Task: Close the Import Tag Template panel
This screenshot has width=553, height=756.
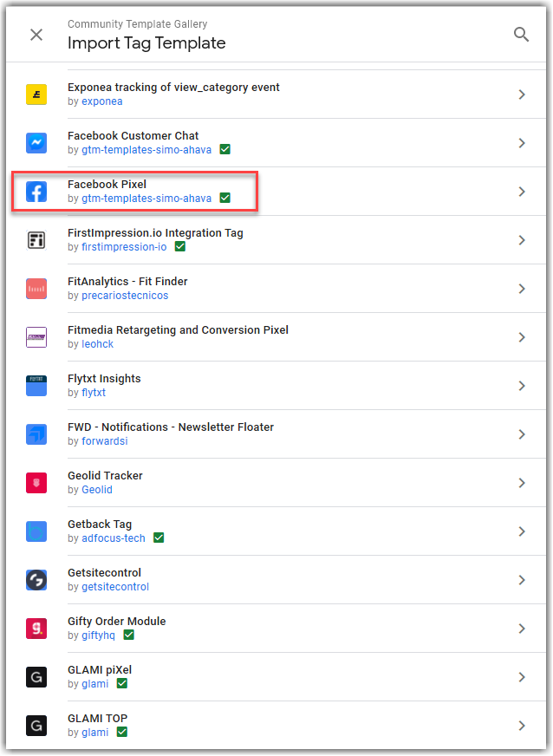Action: 36,35
